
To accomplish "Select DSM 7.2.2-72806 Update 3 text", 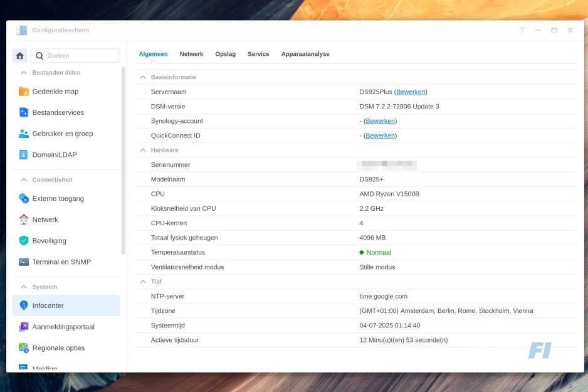I will [399, 107].
